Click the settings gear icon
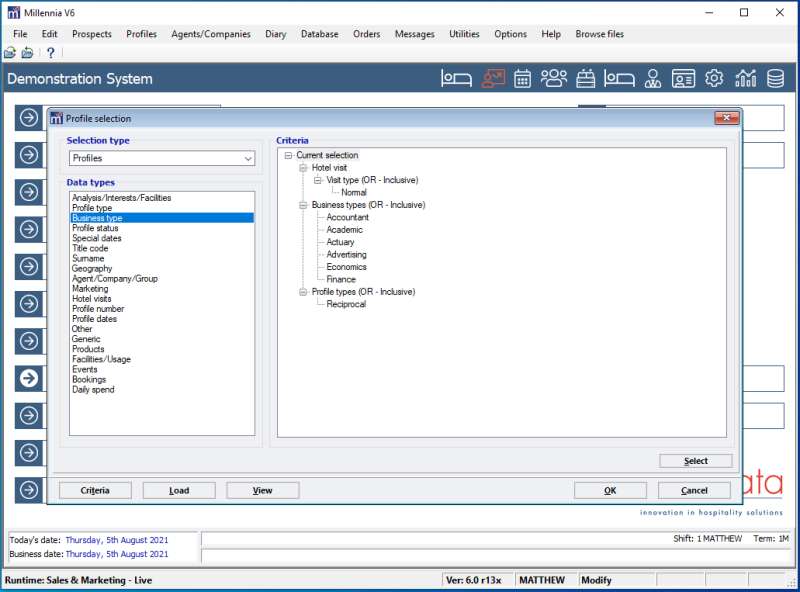The height and width of the screenshot is (592, 800). (714, 79)
